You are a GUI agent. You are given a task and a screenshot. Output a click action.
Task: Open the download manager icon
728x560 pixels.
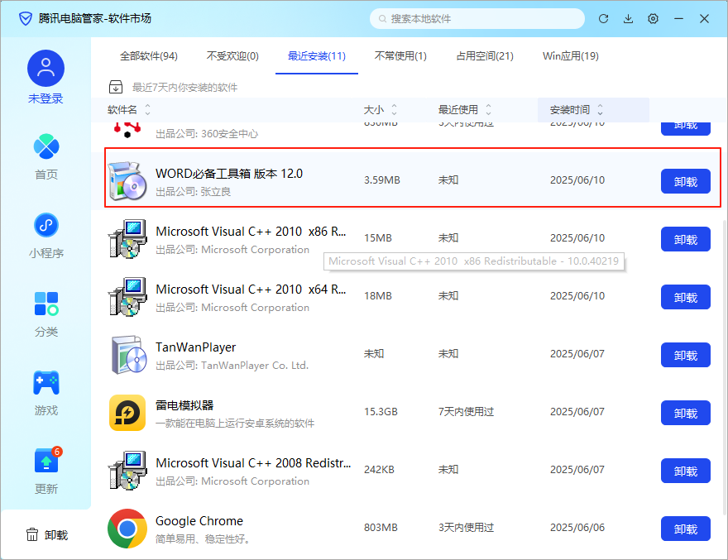tap(628, 18)
